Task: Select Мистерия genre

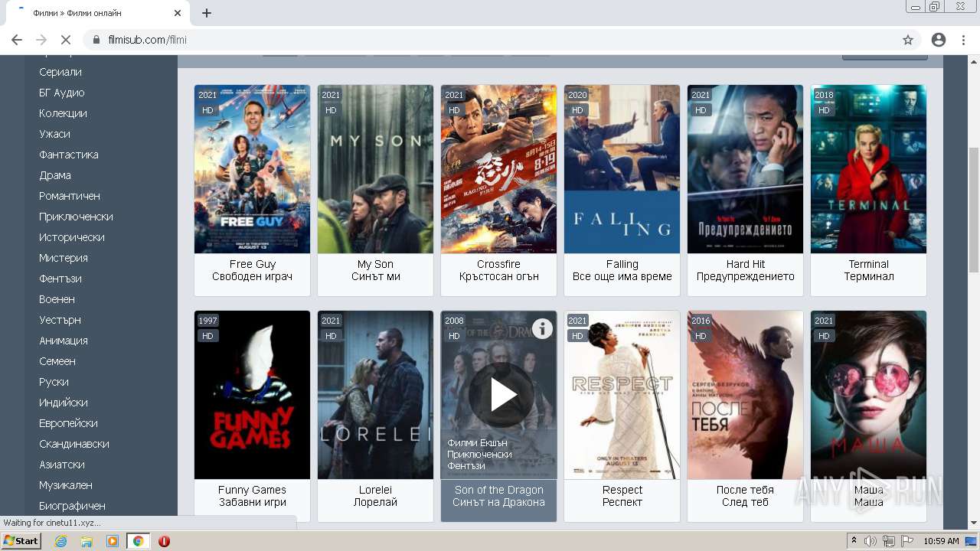Action: coord(64,258)
